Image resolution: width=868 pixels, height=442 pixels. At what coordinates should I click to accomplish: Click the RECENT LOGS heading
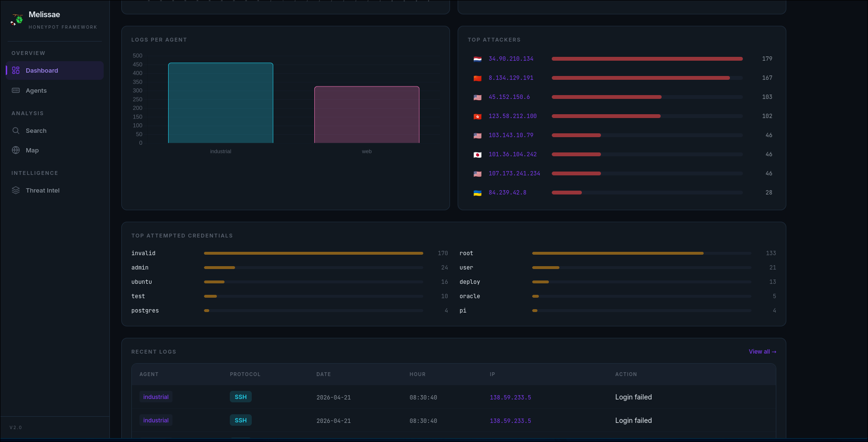(154, 352)
